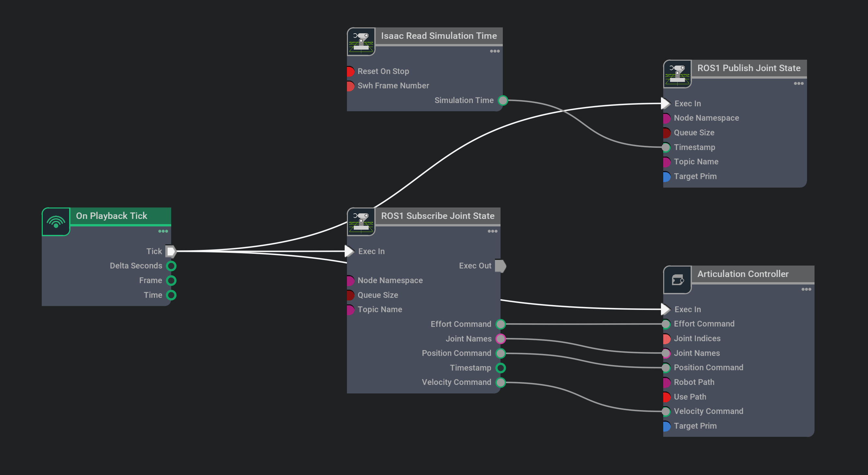Click the Delta Seconds output port
Image resolution: width=868 pixels, height=475 pixels.
[x=171, y=266]
